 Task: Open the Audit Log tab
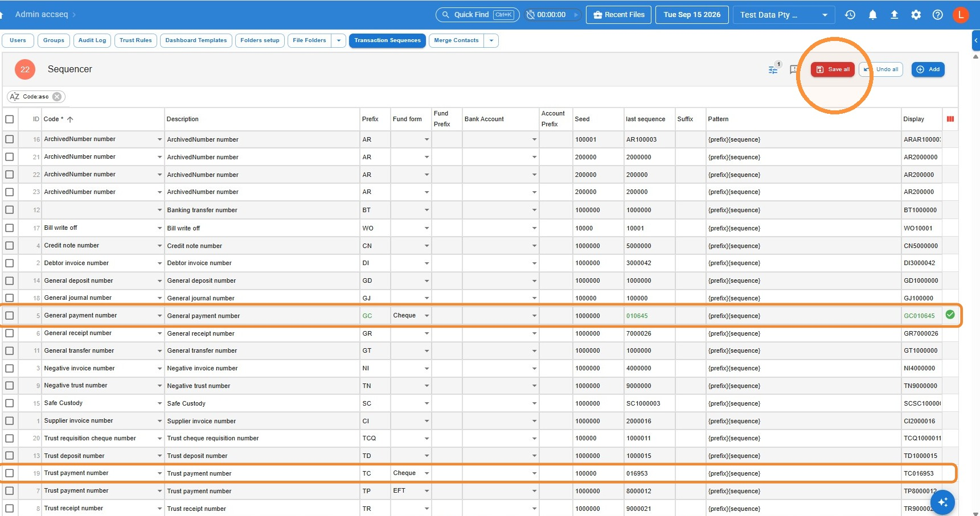click(92, 40)
